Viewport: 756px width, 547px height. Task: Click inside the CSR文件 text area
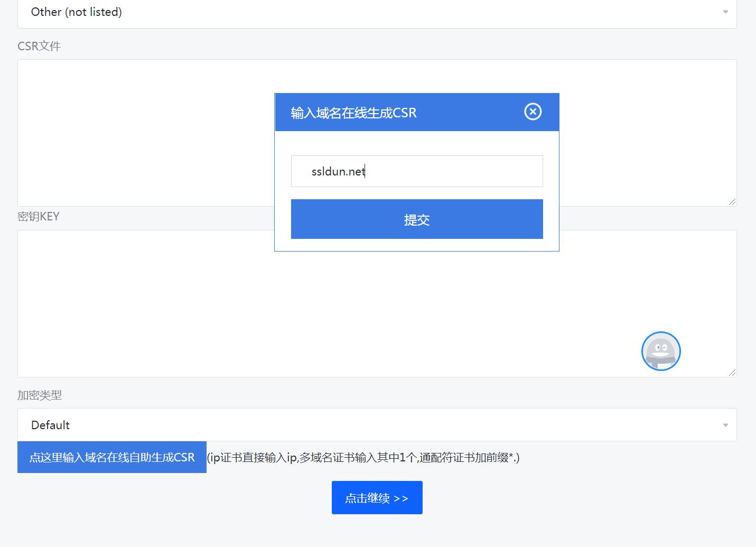[143, 132]
